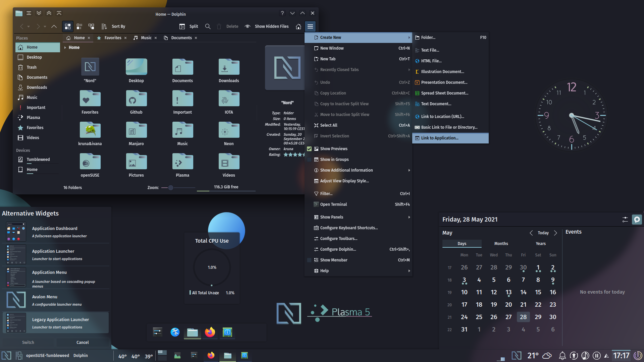Open Trash in Places panel

click(38, 67)
